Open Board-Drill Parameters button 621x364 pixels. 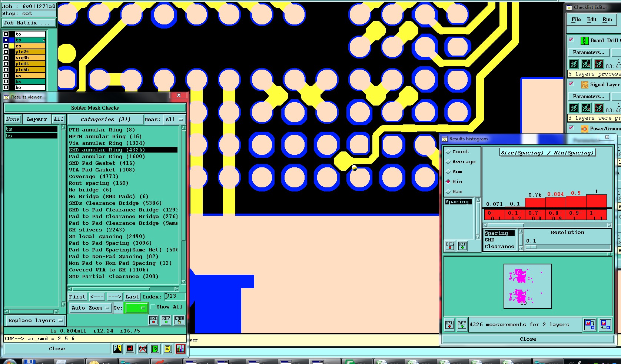[x=588, y=53]
